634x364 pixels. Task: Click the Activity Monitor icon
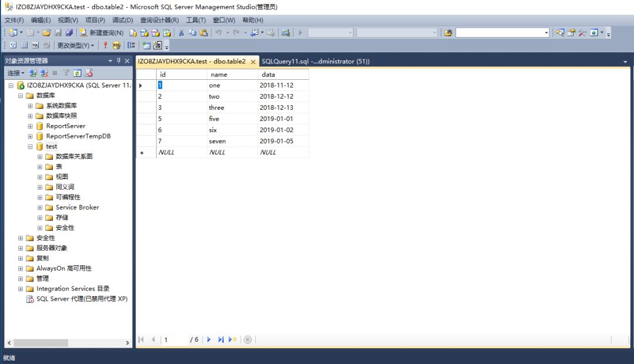tap(286, 33)
